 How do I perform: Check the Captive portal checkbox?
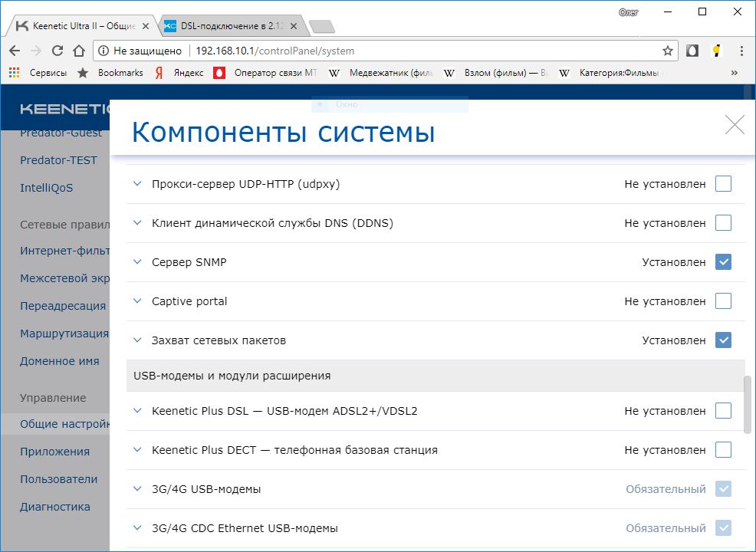coord(723,301)
